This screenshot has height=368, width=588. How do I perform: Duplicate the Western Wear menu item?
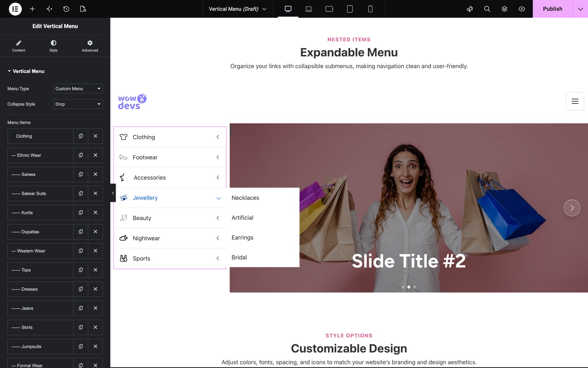click(x=81, y=251)
